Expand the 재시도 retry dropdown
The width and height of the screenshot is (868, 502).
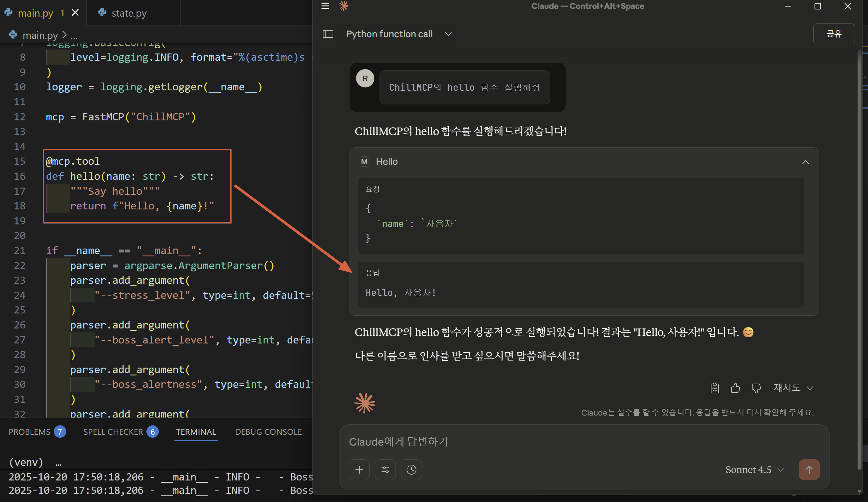click(x=793, y=388)
